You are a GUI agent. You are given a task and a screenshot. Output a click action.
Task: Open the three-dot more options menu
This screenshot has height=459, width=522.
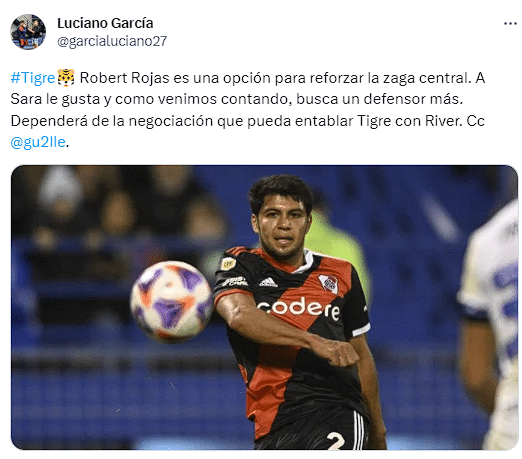[x=510, y=23]
